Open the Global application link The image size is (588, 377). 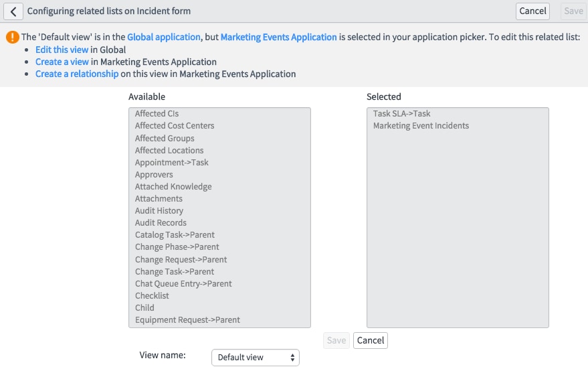click(x=164, y=37)
